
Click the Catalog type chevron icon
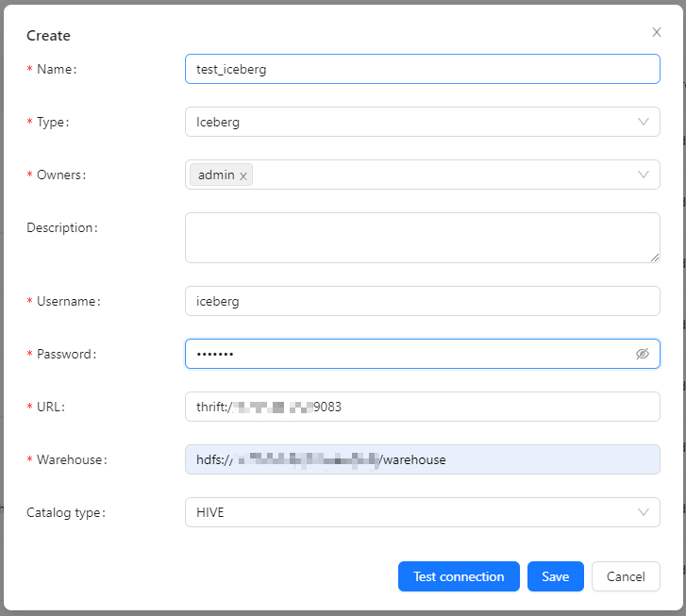(644, 512)
